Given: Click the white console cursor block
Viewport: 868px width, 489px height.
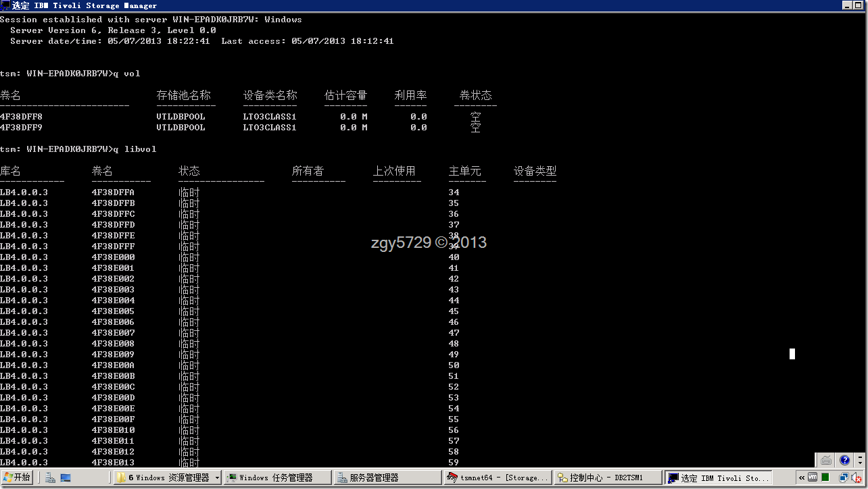Looking at the screenshot, I should (792, 353).
